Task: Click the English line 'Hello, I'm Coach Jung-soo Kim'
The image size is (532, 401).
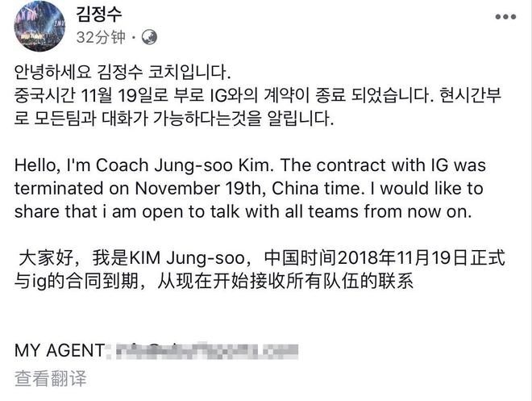Action: tap(259, 164)
